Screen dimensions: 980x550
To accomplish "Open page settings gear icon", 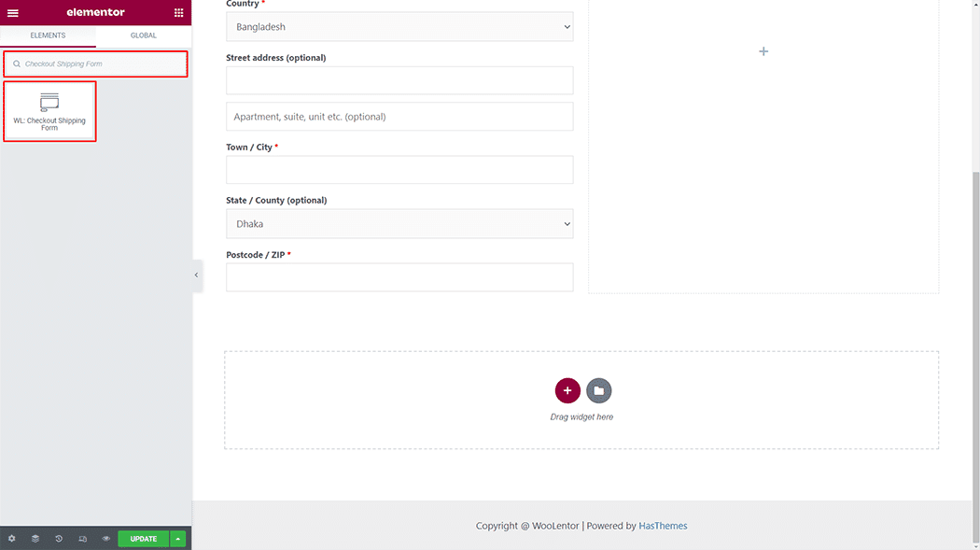I will click(x=12, y=539).
